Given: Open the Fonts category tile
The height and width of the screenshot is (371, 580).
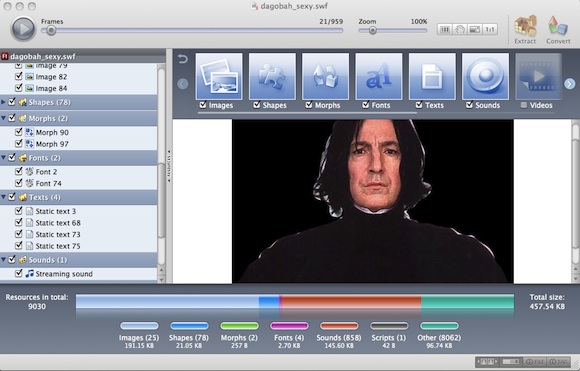Looking at the screenshot, I should pos(379,76).
